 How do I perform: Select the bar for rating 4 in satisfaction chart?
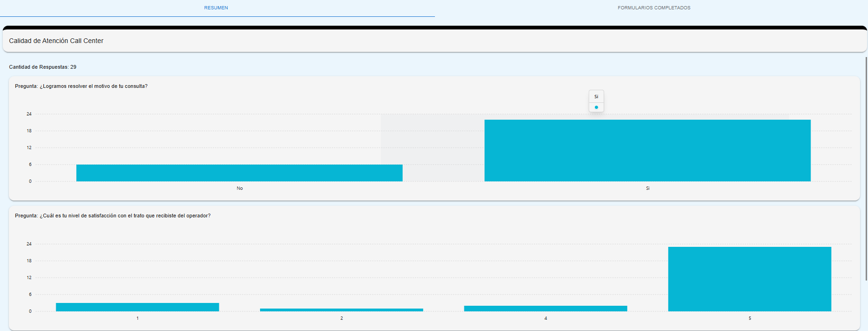[545, 309]
